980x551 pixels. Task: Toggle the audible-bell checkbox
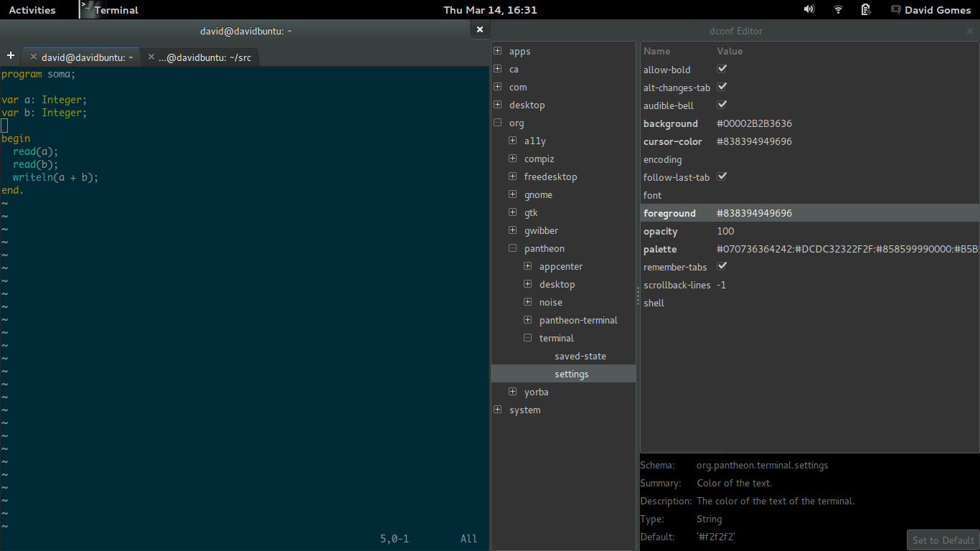pyautogui.click(x=722, y=105)
